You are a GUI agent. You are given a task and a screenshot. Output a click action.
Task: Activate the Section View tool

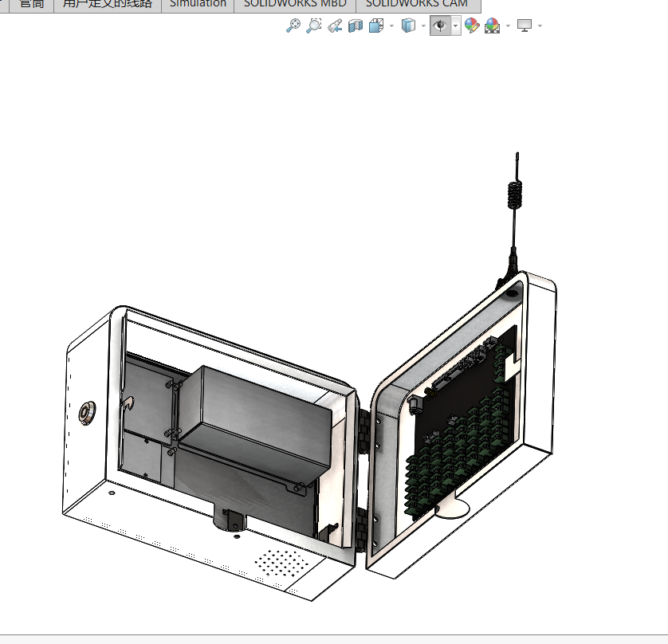click(356, 26)
